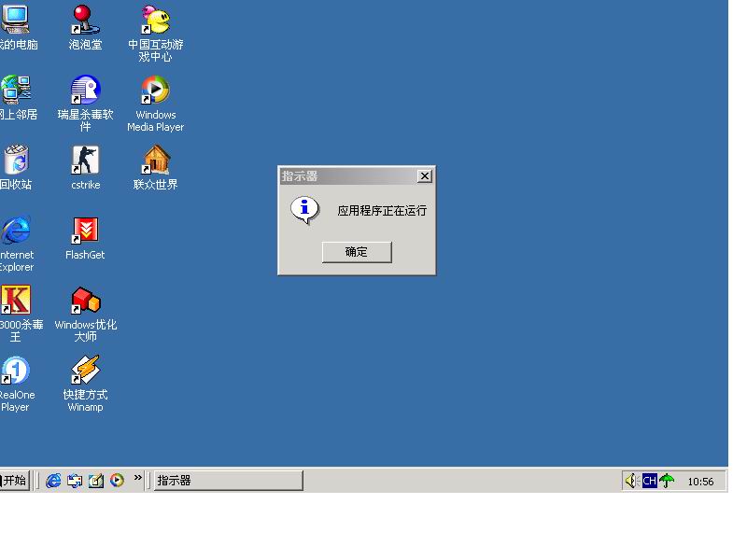The image size is (747, 560).
Task: Click the volume speaker tray icon
Action: click(631, 481)
